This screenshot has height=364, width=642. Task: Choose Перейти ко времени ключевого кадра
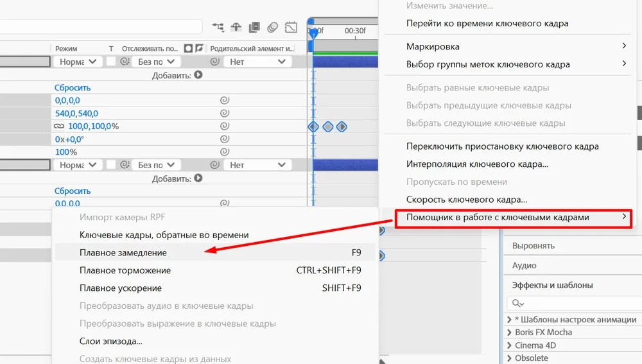[x=487, y=23]
